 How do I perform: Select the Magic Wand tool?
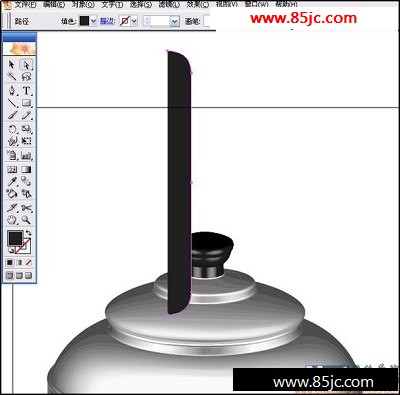[x=12, y=77]
